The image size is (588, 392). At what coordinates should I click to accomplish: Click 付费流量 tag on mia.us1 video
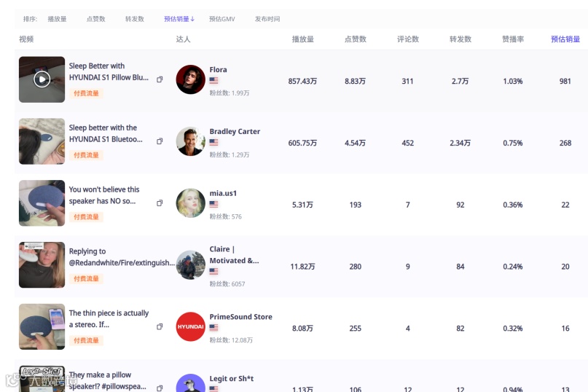click(86, 217)
